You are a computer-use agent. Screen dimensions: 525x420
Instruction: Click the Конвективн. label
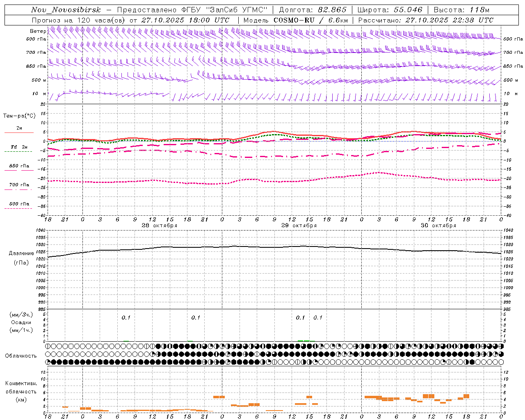point(21,383)
